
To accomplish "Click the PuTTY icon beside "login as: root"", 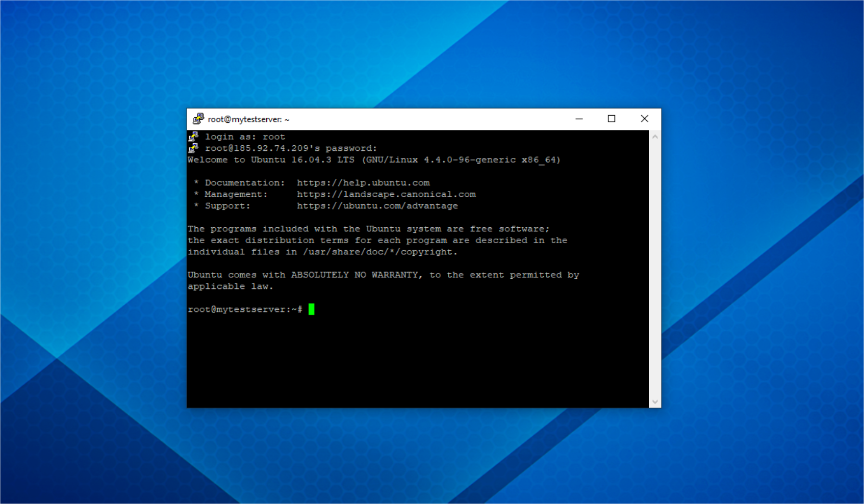I will click(193, 137).
